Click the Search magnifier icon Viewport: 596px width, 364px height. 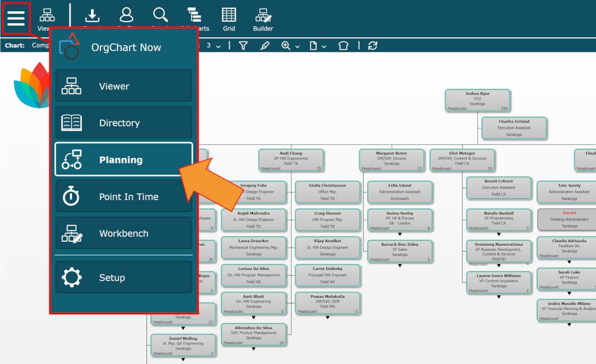(160, 16)
